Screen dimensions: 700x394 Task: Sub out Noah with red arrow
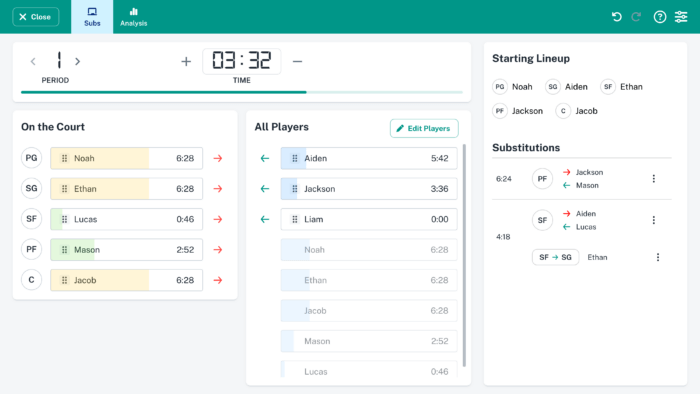[218, 158]
